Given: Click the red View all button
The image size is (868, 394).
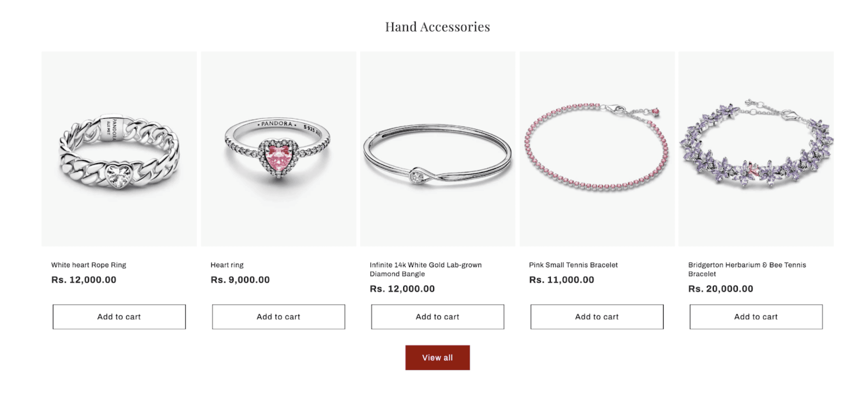Looking at the screenshot, I should (438, 358).
